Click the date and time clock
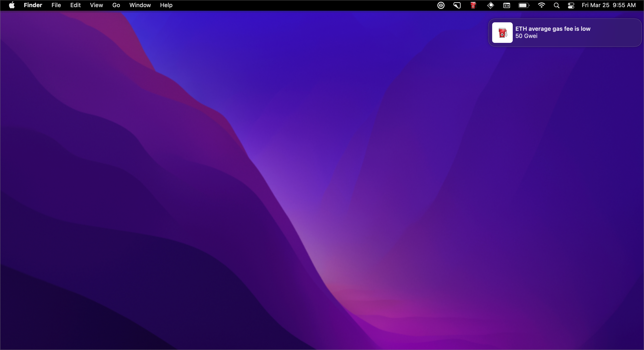Image resolution: width=644 pixels, height=350 pixels. click(x=608, y=5)
